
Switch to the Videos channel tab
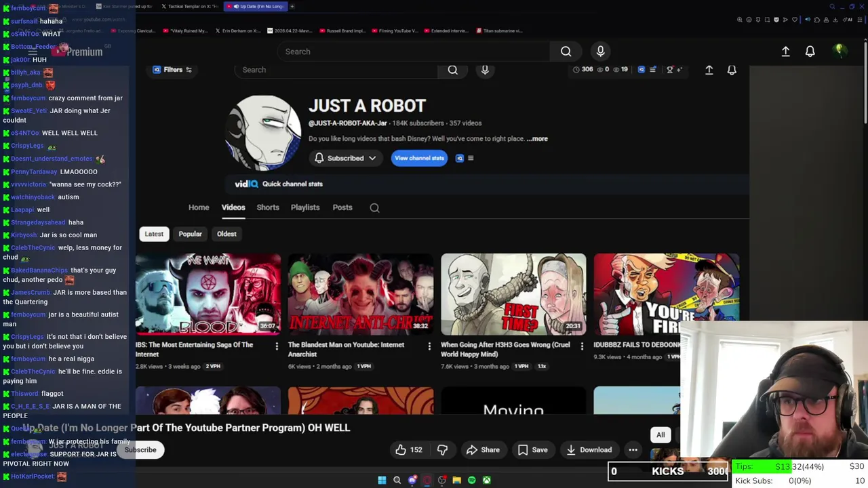coord(233,207)
